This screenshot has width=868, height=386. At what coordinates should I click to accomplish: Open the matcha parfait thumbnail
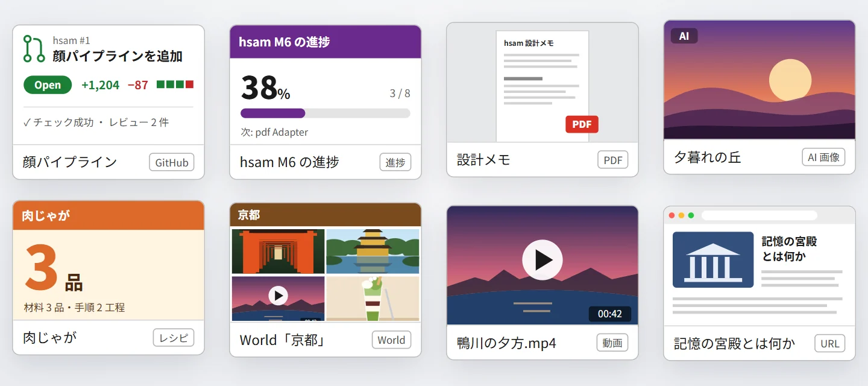(373, 299)
